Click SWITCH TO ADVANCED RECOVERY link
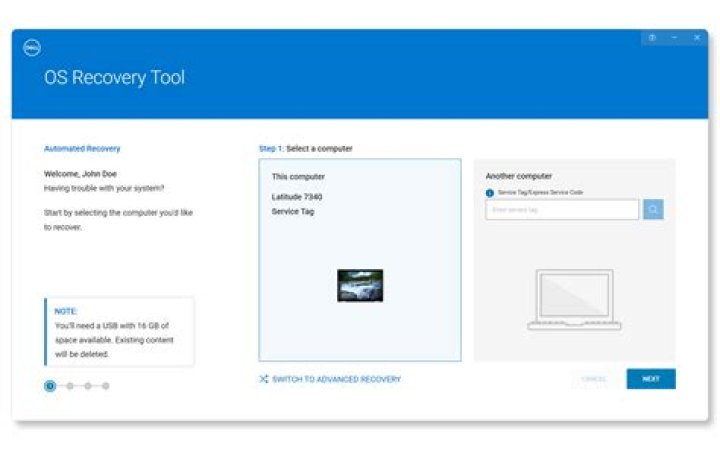The height and width of the screenshot is (450, 720). [336, 379]
